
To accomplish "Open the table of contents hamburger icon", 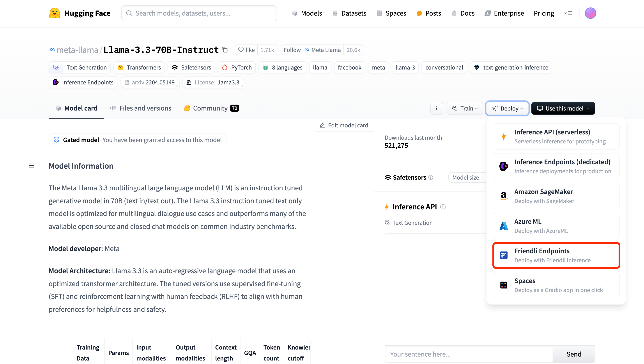I will (x=32, y=166).
